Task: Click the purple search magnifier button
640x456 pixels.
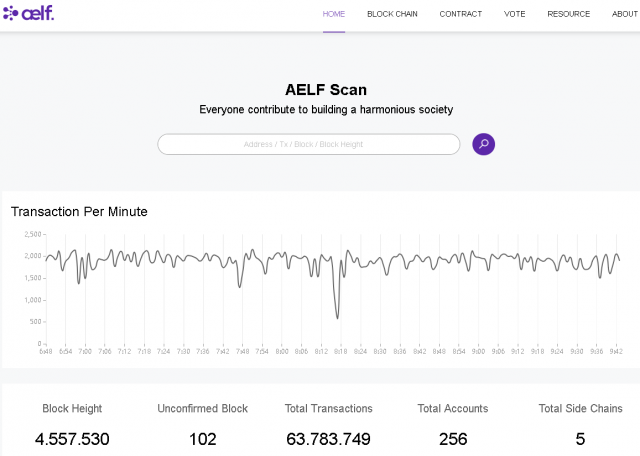Action: [483, 144]
